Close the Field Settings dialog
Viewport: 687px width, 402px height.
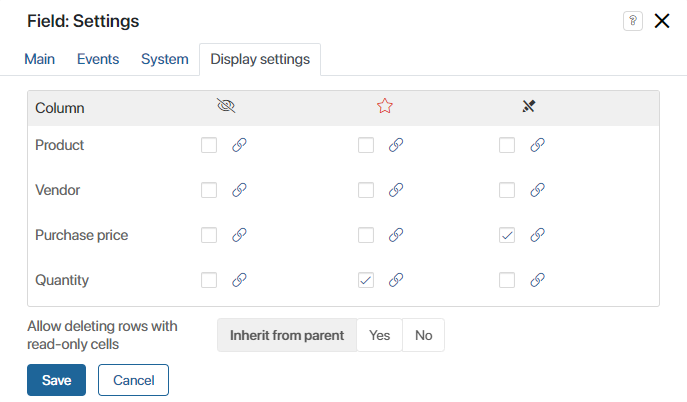coord(662,21)
